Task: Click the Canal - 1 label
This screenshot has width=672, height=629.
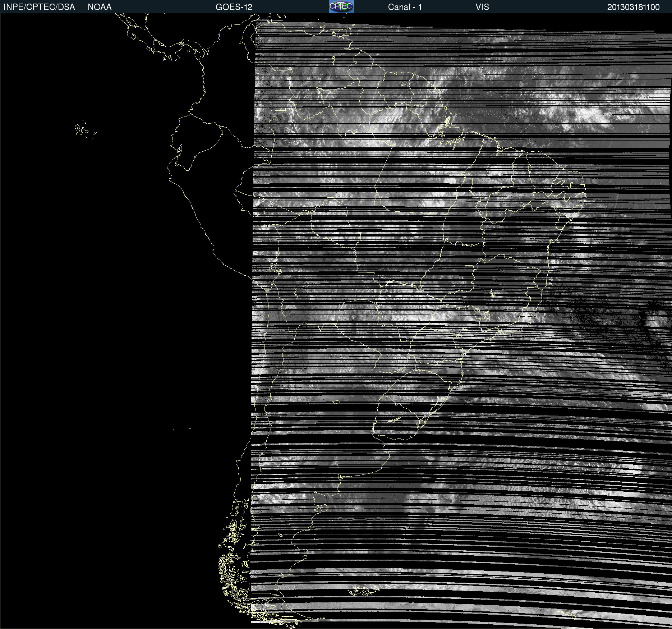Action: coord(405,7)
